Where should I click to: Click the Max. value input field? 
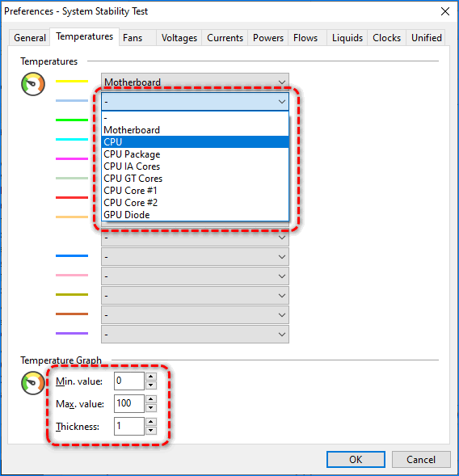(x=129, y=403)
